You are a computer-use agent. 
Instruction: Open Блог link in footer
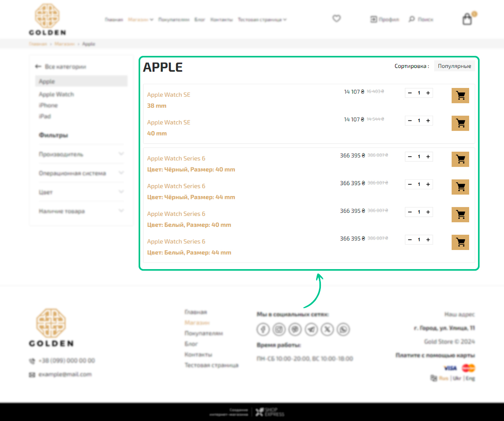(191, 344)
